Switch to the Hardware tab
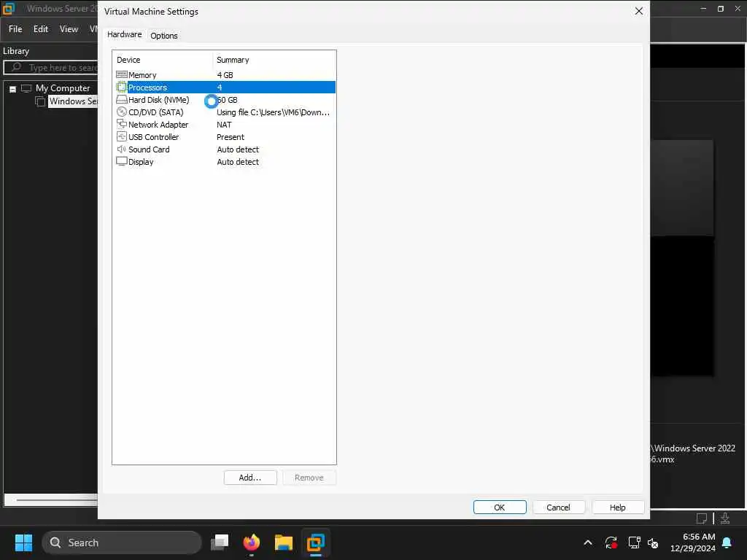 (124, 34)
